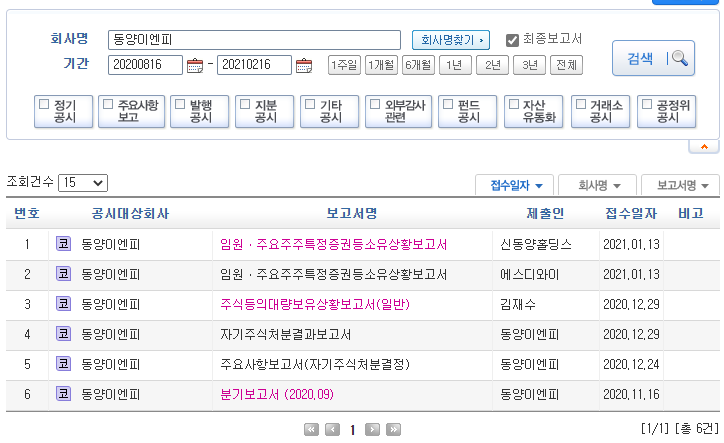Open the end date calendar picker
The image size is (724, 443).
(x=304, y=66)
